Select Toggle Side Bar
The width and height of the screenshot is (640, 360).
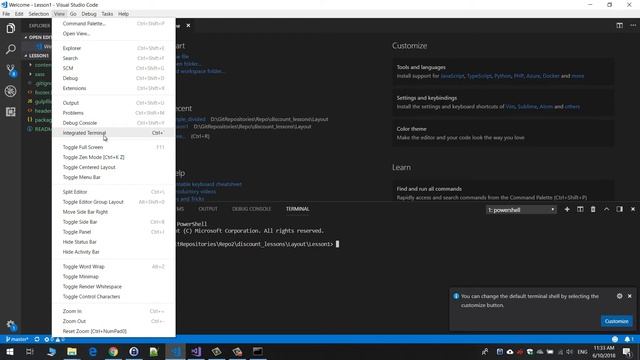pos(113,222)
